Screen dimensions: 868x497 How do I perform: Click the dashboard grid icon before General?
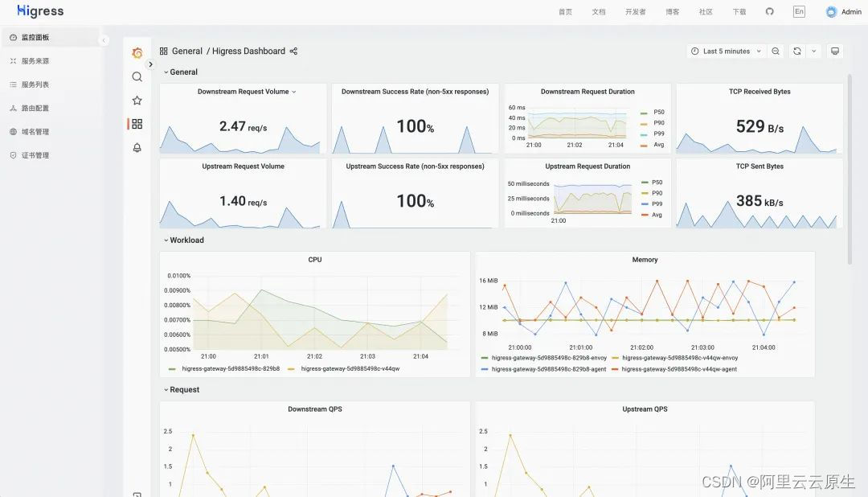[x=163, y=51]
